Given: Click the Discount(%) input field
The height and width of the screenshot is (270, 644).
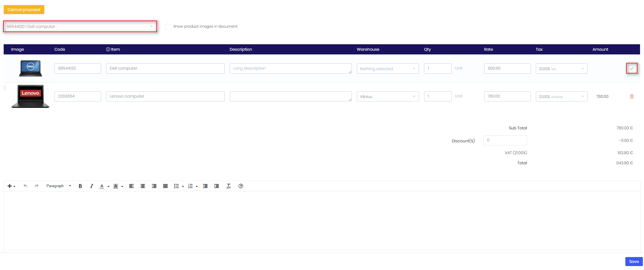Looking at the screenshot, I should (x=505, y=140).
